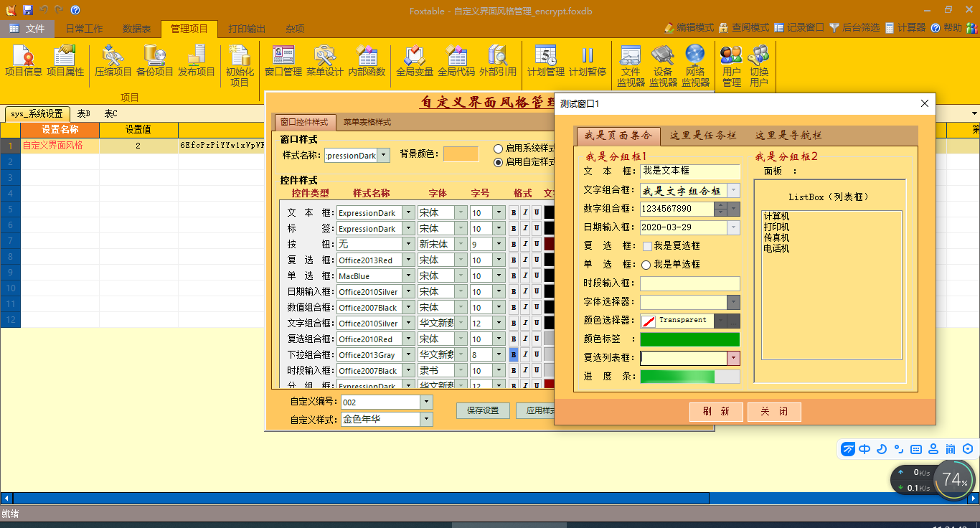
Task: Open 样式名称 dropdown in 窗口样式
Action: tap(383, 155)
